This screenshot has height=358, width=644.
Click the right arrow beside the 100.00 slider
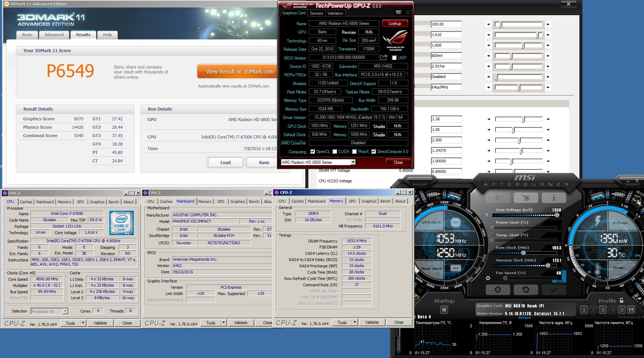pos(548,24)
